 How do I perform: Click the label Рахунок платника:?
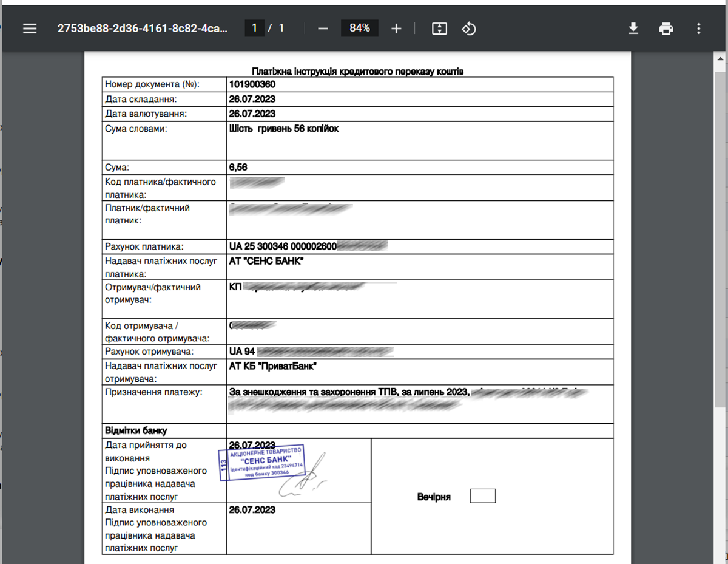tap(144, 246)
